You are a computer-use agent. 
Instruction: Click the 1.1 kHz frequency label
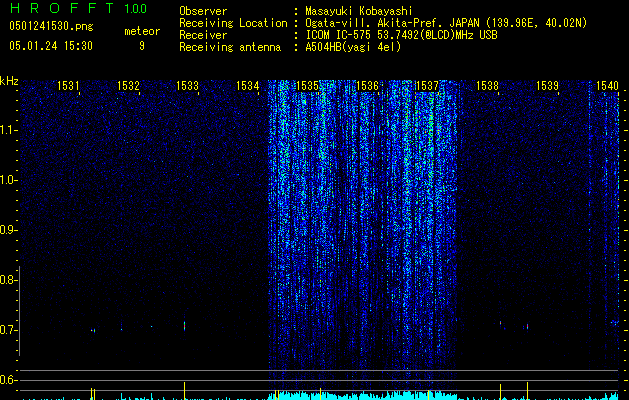(8, 130)
